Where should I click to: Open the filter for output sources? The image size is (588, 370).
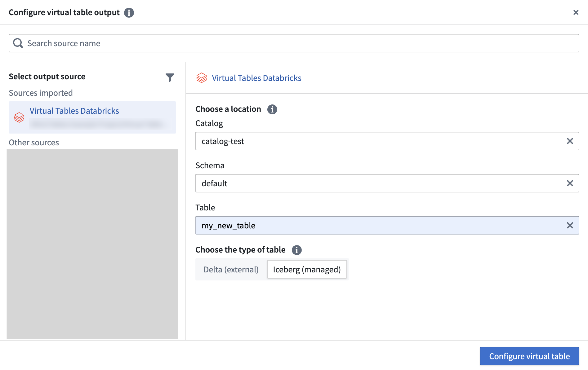pyautogui.click(x=170, y=77)
